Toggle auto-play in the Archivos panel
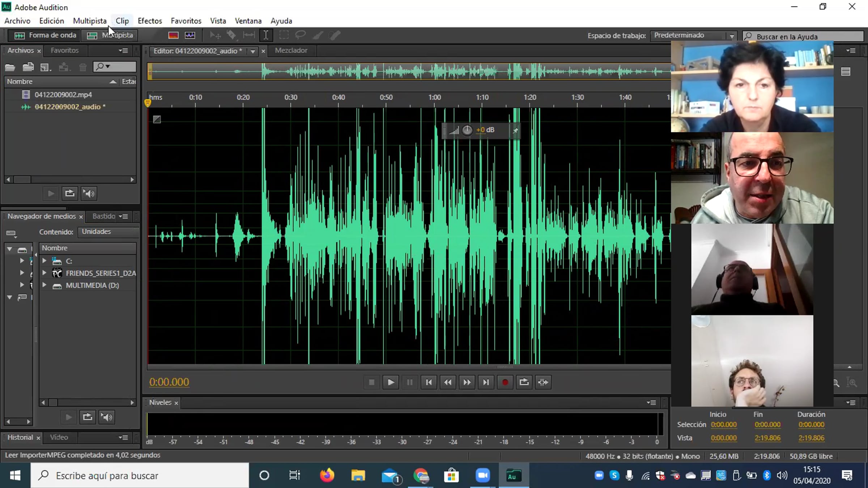The image size is (868, 488). click(89, 194)
